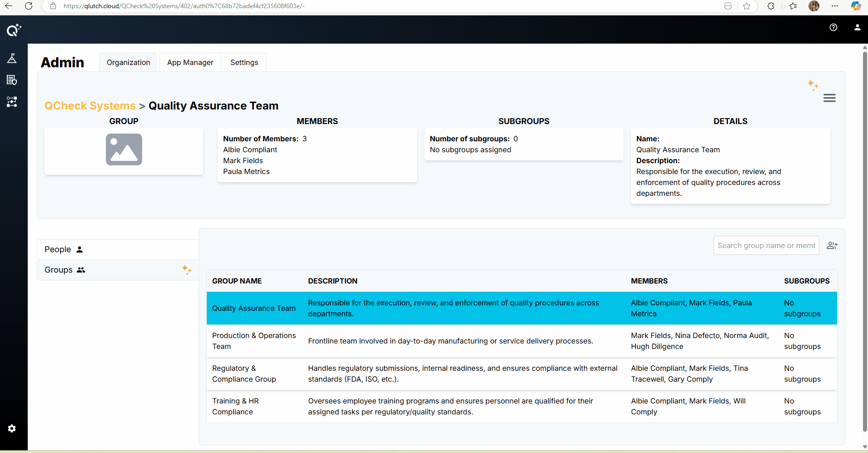Click the search group name input field
The image size is (868, 453).
[766, 245]
